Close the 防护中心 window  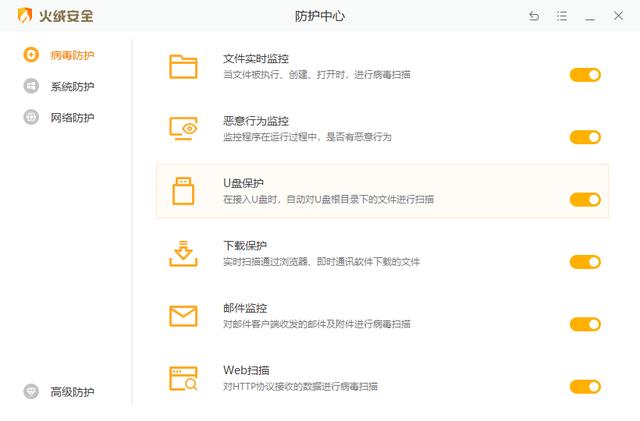[x=618, y=16]
